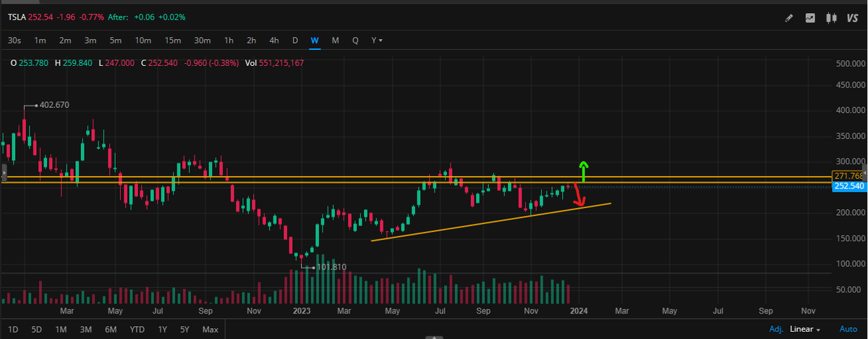Image resolution: width=868 pixels, height=339 pixels.
Task: Select the 5m interval
Action: pos(116,40)
